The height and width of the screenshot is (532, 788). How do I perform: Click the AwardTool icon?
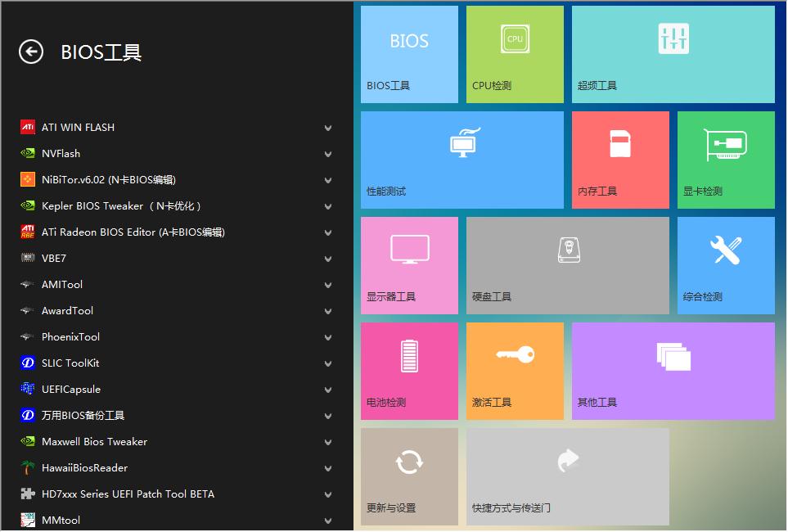click(28, 310)
